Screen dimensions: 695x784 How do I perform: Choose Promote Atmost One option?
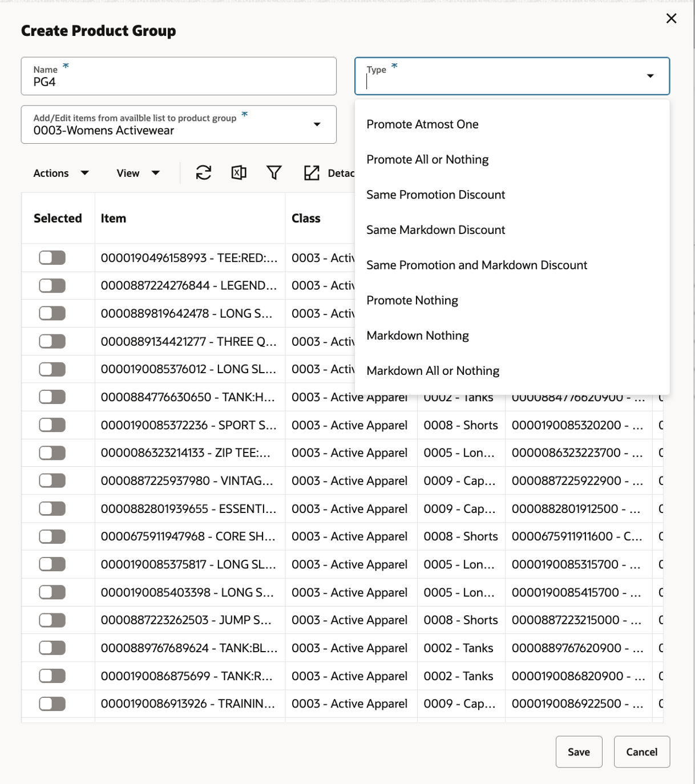[512, 124]
